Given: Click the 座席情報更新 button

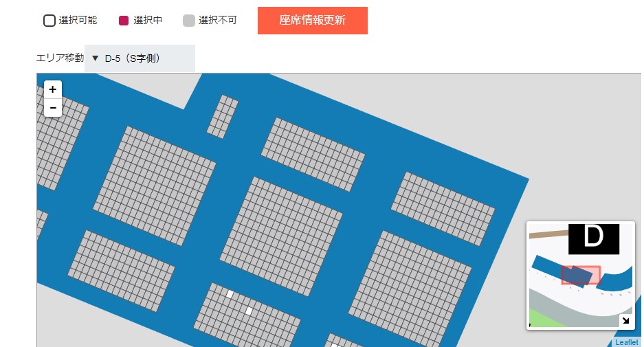Looking at the screenshot, I should 313,21.
